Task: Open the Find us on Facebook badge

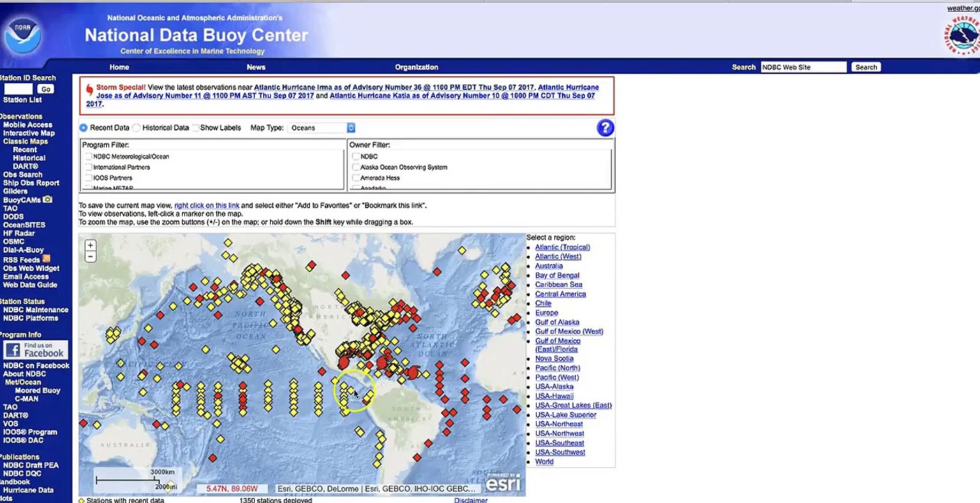Action: (35, 350)
